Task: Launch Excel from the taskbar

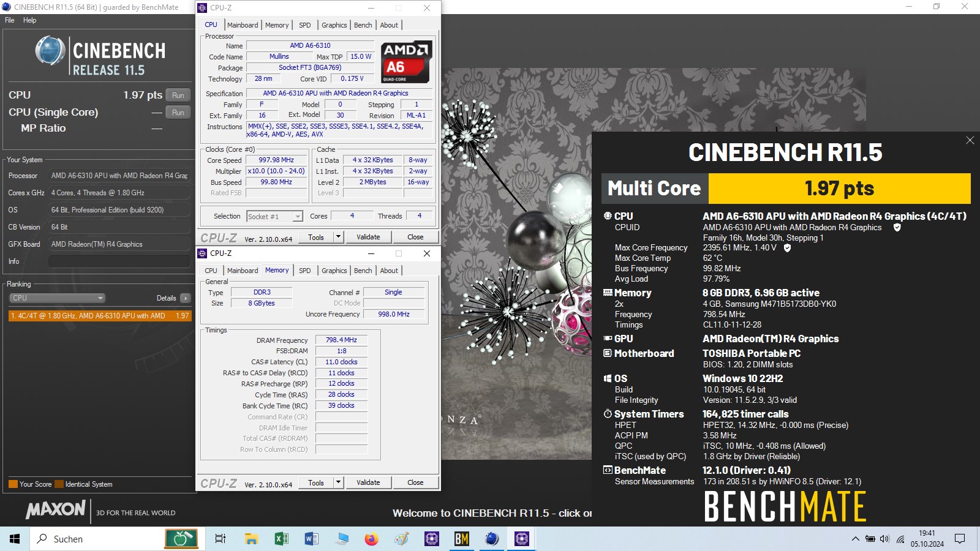Action: click(x=281, y=539)
